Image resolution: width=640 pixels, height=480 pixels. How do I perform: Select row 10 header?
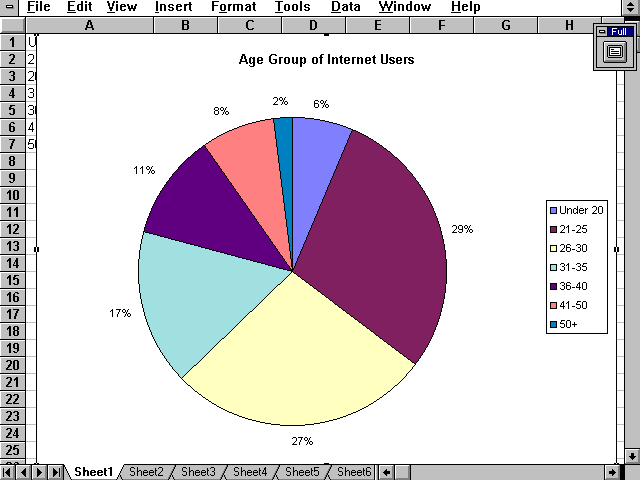pos(12,194)
